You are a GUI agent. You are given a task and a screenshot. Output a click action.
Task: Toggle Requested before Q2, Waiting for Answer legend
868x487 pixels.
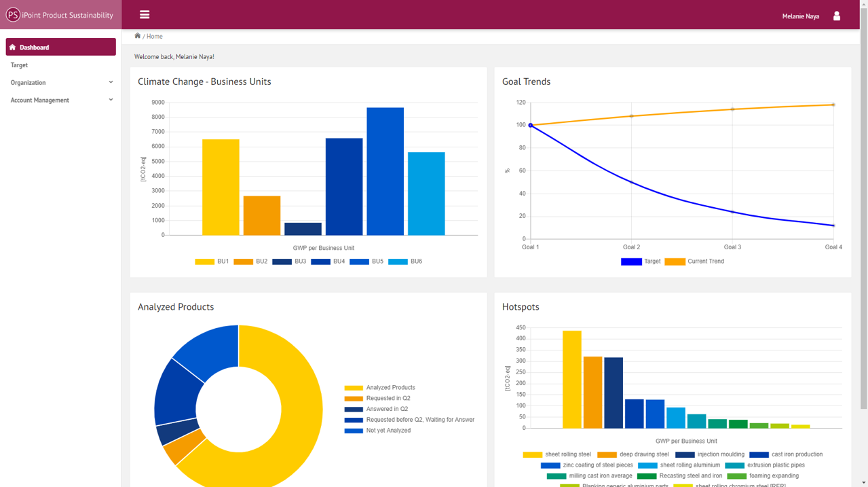[409, 420]
